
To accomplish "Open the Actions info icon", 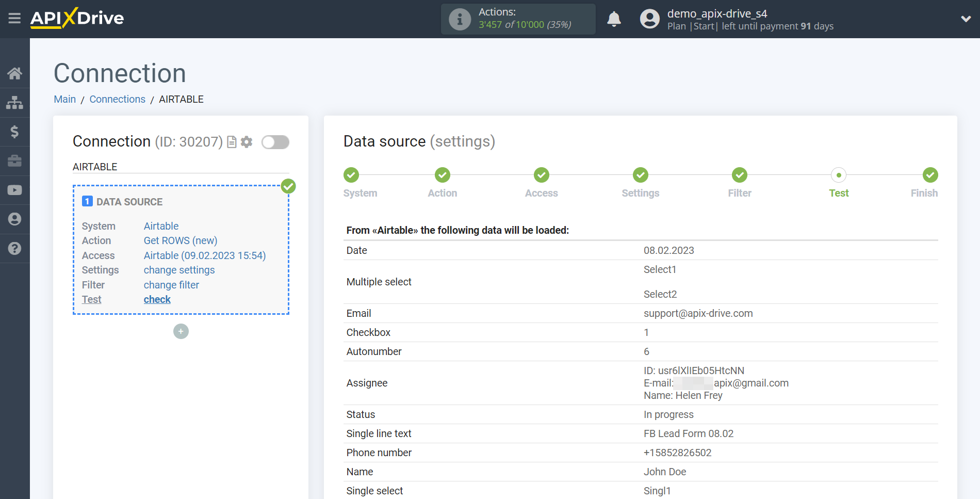I will [x=460, y=19].
